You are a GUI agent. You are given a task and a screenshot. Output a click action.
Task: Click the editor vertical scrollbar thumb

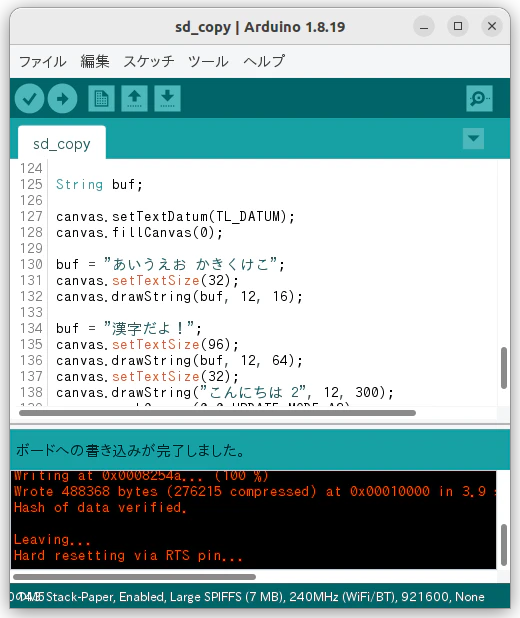(x=504, y=368)
